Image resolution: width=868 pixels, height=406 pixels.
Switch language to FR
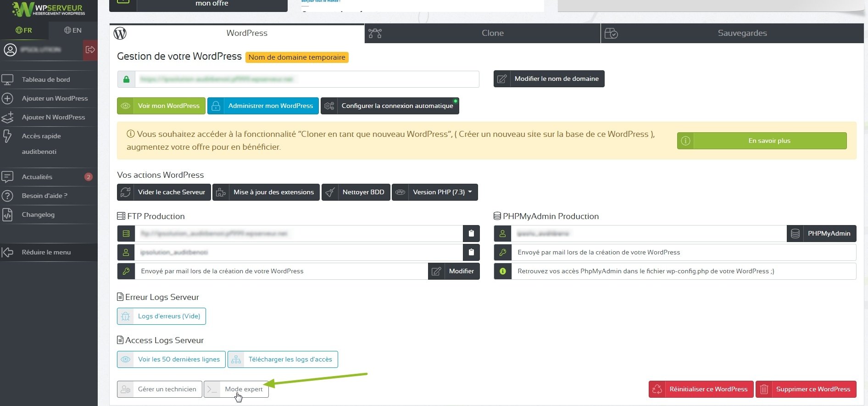coord(24,30)
